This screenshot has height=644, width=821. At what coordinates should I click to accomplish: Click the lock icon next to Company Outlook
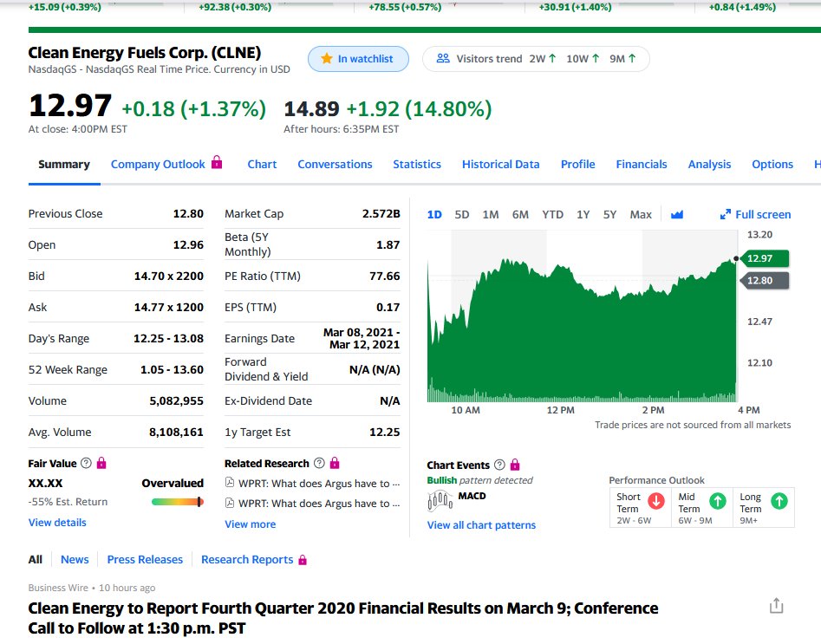pos(217,162)
